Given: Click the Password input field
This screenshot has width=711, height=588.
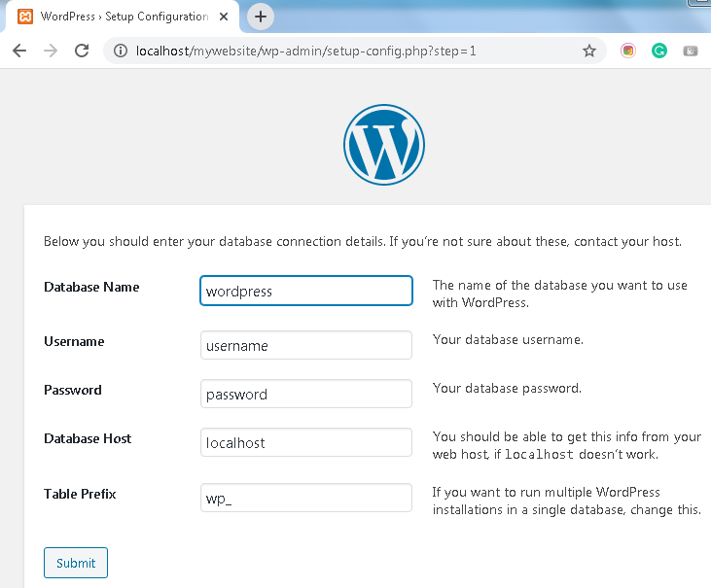Looking at the screenshot, I should 306,394.
